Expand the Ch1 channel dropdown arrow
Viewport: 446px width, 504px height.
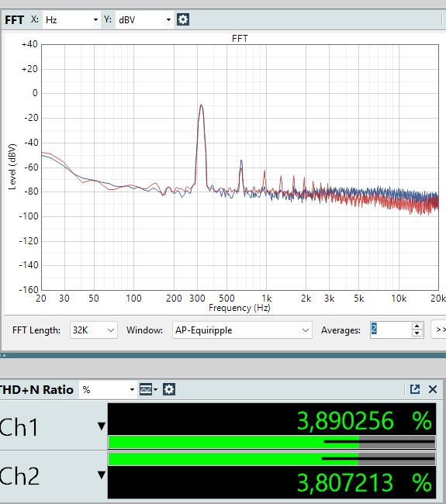point(102,426)
